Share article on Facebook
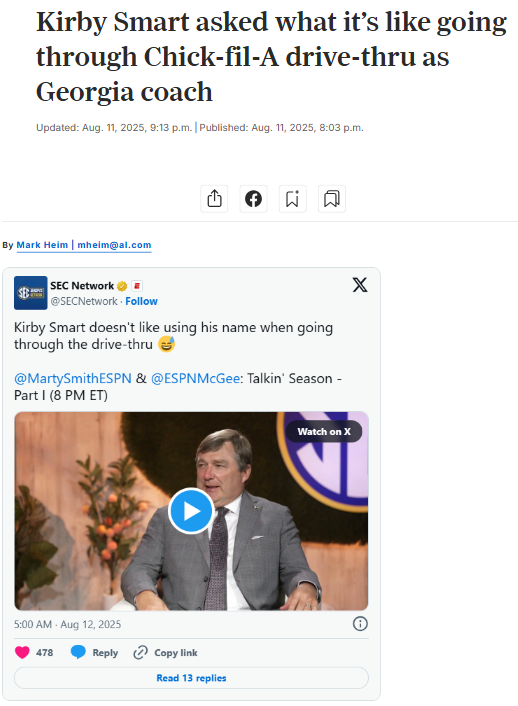Viewport: 518px width, 706px height. coord(253,199)
